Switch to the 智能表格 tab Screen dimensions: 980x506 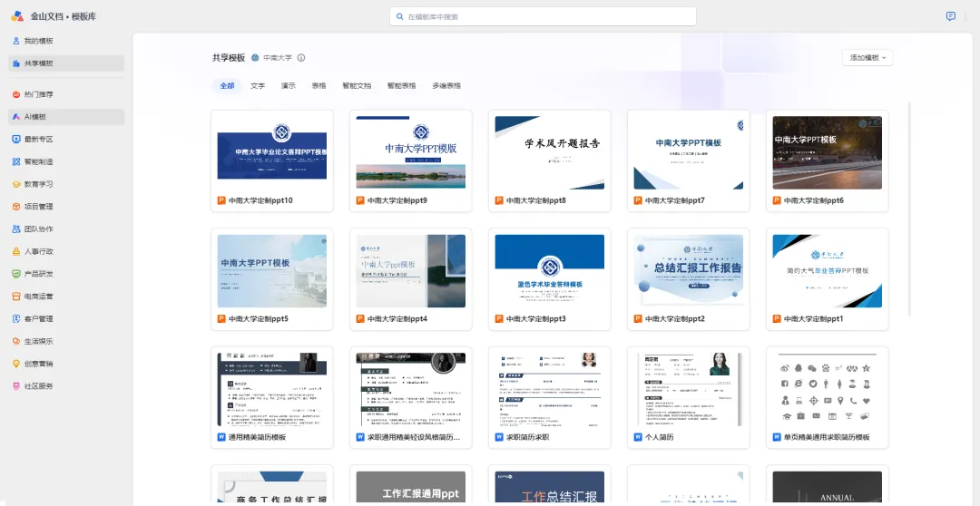(401, 85)
